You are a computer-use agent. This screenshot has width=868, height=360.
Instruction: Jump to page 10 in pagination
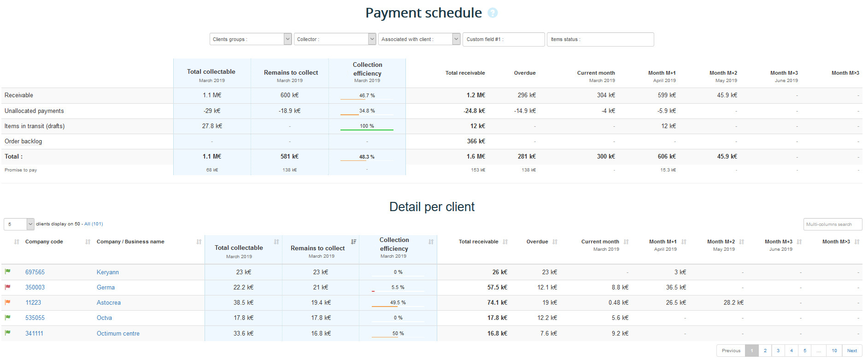pos(834,351)
